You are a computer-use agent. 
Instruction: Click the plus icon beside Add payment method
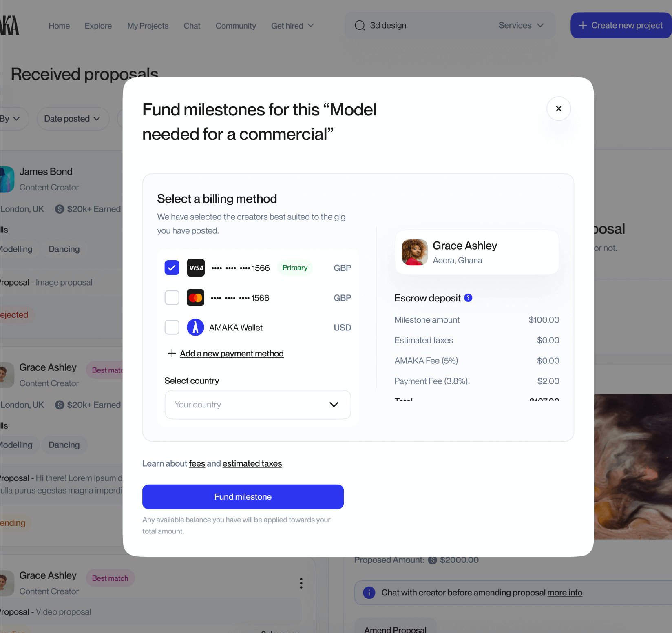(172, 353)
